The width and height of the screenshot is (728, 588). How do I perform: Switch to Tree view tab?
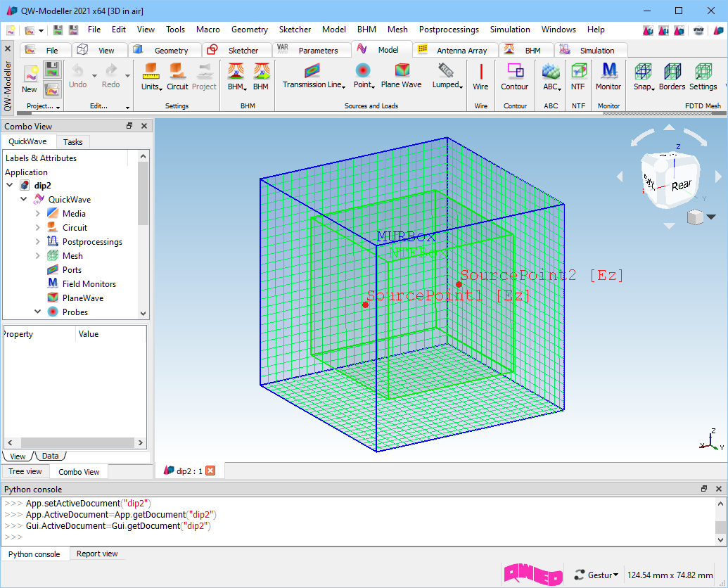click(x=25, y=471)
